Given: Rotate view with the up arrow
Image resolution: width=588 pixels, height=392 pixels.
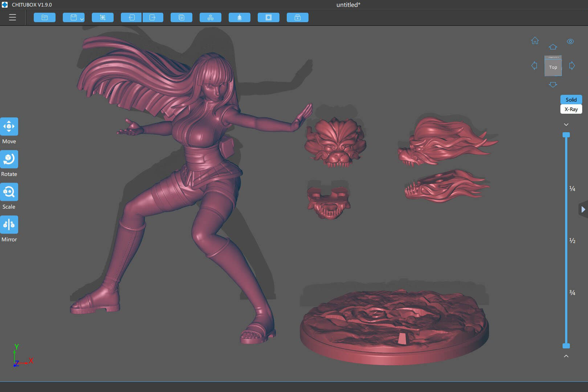Looking at the screenshot, I should tap(553, 47).
